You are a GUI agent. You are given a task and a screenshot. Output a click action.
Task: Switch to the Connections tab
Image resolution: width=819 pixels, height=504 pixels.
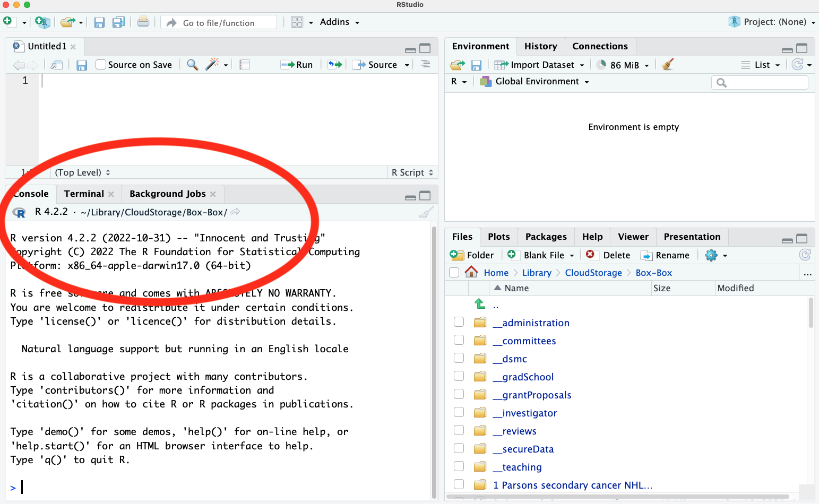coord(600,46)
